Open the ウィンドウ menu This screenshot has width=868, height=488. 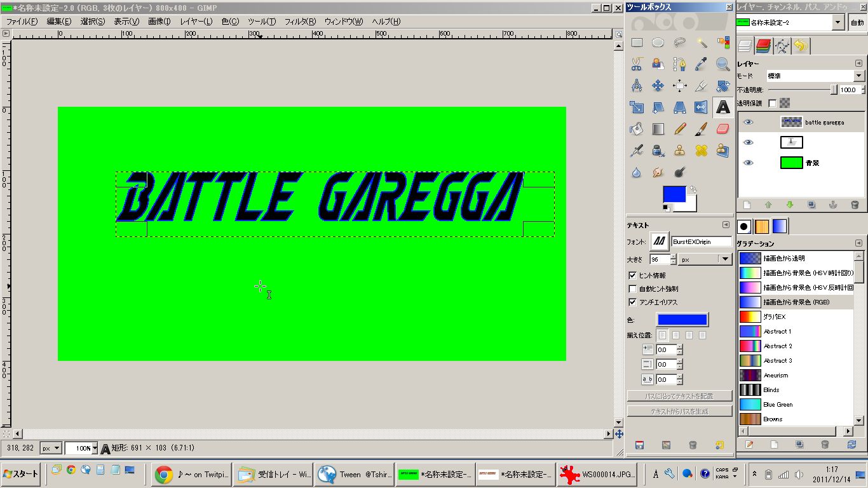[x=344, y=22]
